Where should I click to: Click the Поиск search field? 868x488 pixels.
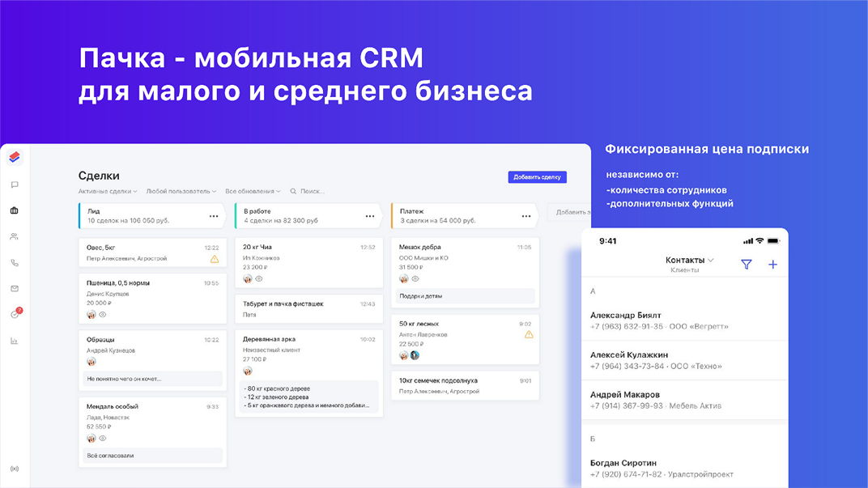311,192
